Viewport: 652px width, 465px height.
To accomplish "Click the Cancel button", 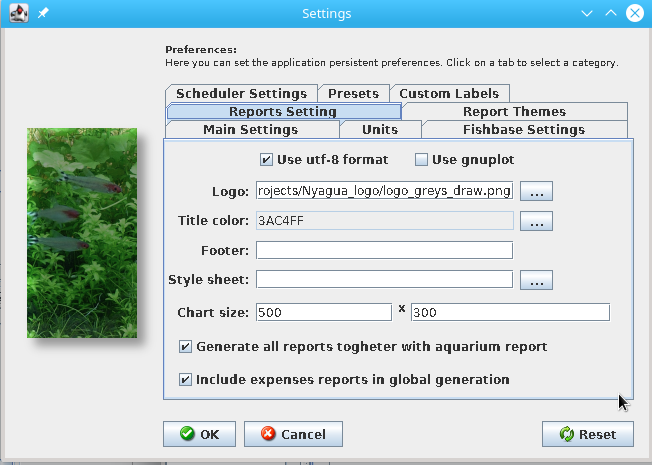I will pos(293,434).
